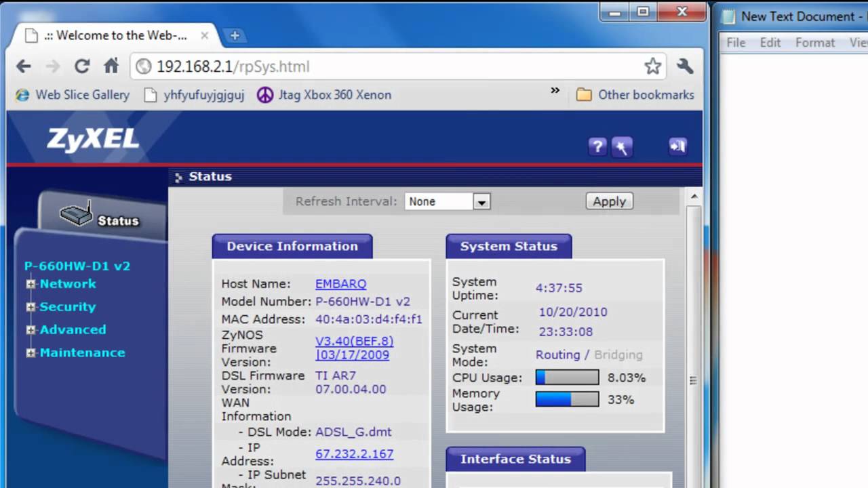This screenshot has width=868, height=488.
Task: Show hidden bookmarks via chevron
Action: tap(555, 90)
